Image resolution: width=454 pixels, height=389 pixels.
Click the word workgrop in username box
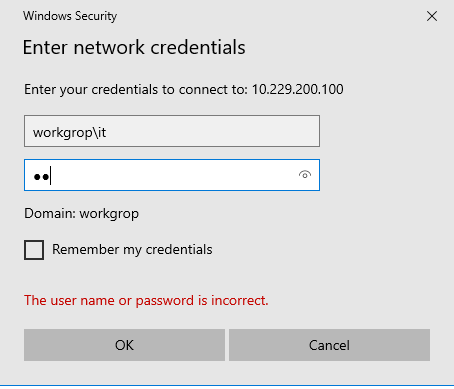coord(62,133)
